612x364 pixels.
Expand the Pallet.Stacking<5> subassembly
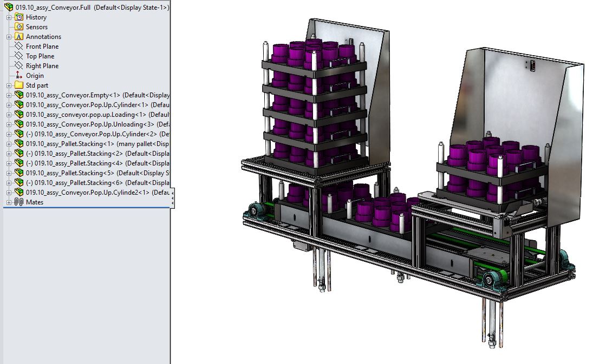(x=9, y=173)
